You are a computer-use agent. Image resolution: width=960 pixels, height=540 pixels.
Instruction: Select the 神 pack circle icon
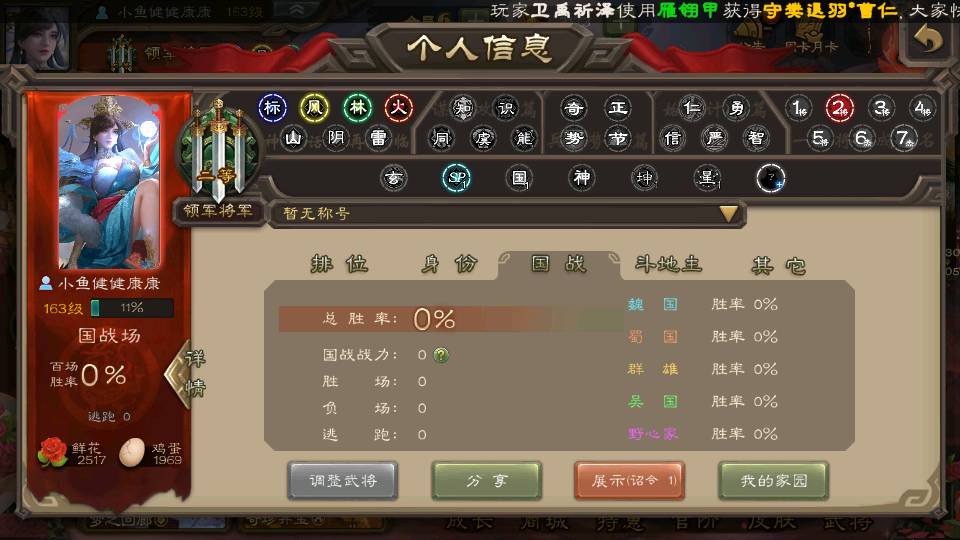pos(582,178)
